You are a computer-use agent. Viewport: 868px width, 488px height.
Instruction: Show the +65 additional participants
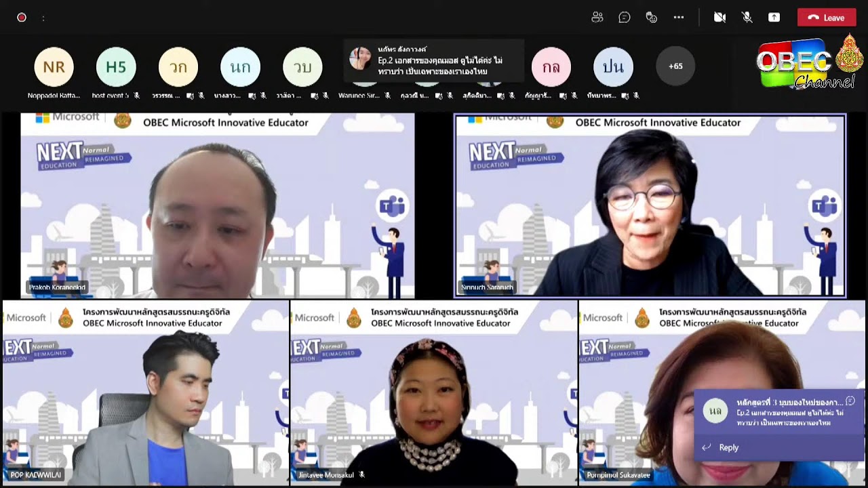pyautogui.click(x=675, y=66)
